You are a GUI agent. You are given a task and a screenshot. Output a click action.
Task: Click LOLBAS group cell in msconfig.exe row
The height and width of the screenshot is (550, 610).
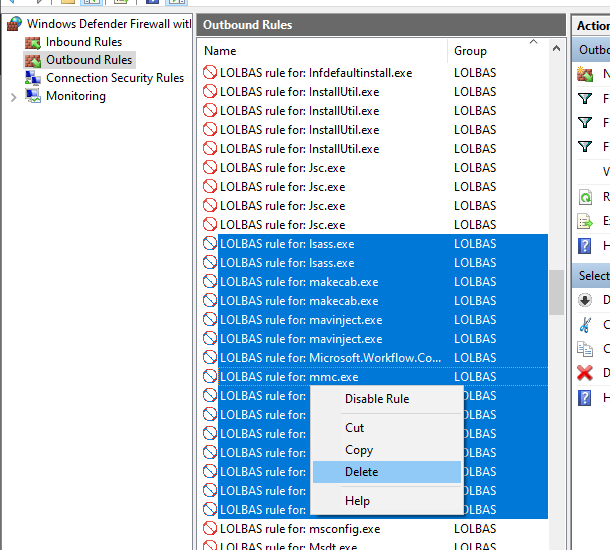click(x=475, y=529)
